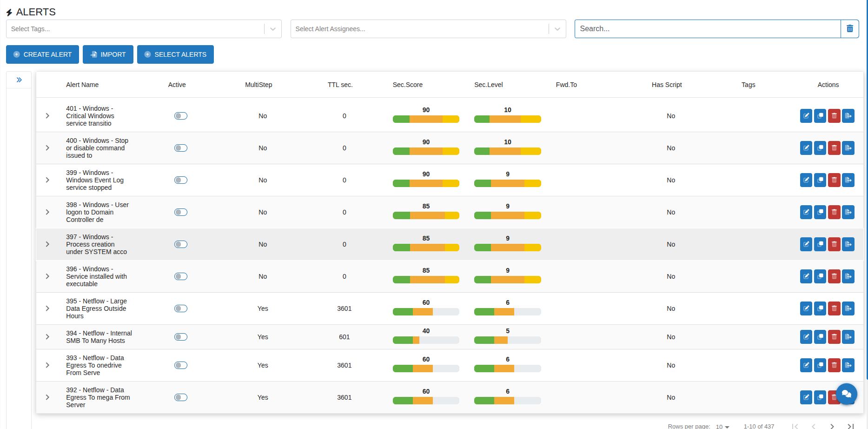The height and width of the screenshot is (429, 868).
Task: Click the Sec.Score bar of alert 393
Action: 425,369
